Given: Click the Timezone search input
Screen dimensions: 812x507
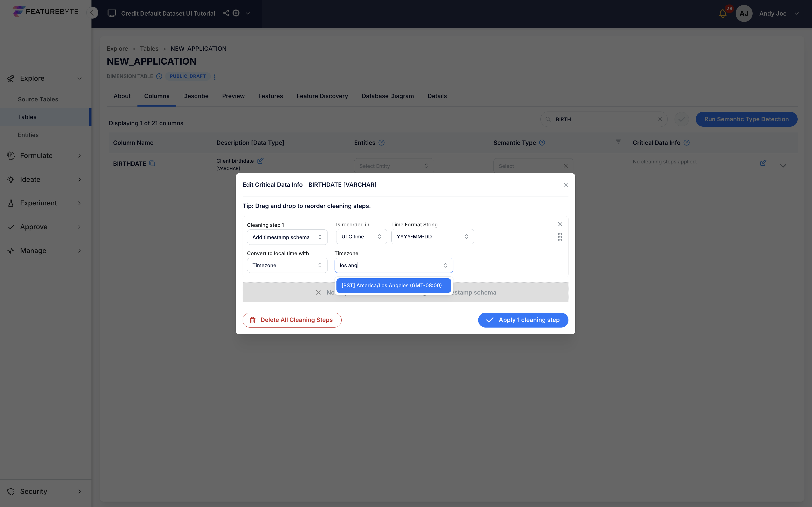Looking at the screenshot, I should click(394, 265).
